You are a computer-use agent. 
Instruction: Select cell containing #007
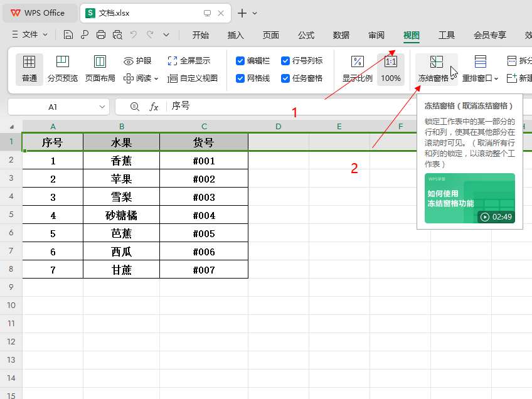204,270
